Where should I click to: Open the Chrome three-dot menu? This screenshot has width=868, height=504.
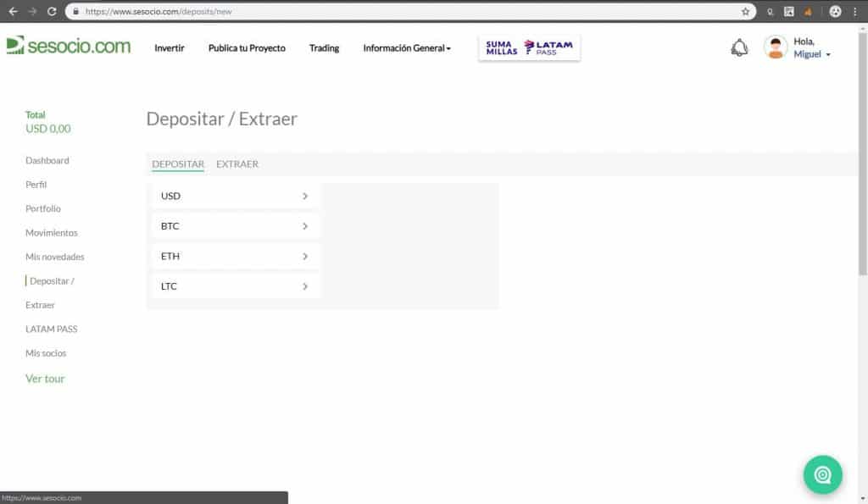tap(854, 12)
